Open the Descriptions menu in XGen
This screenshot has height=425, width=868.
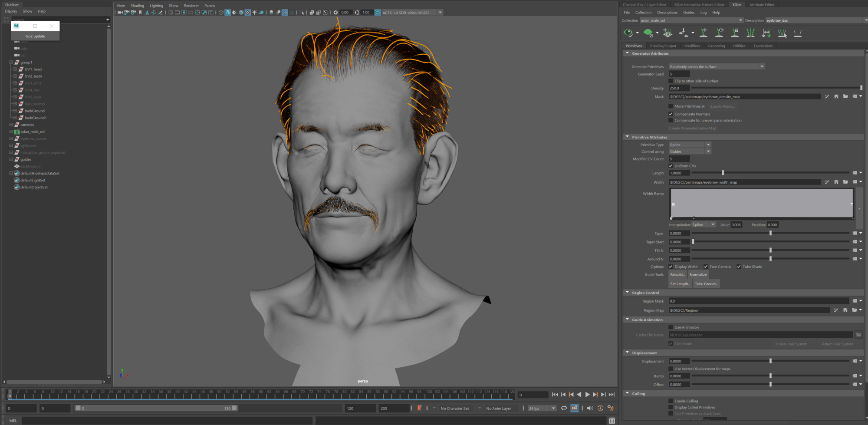click(667, 13)
